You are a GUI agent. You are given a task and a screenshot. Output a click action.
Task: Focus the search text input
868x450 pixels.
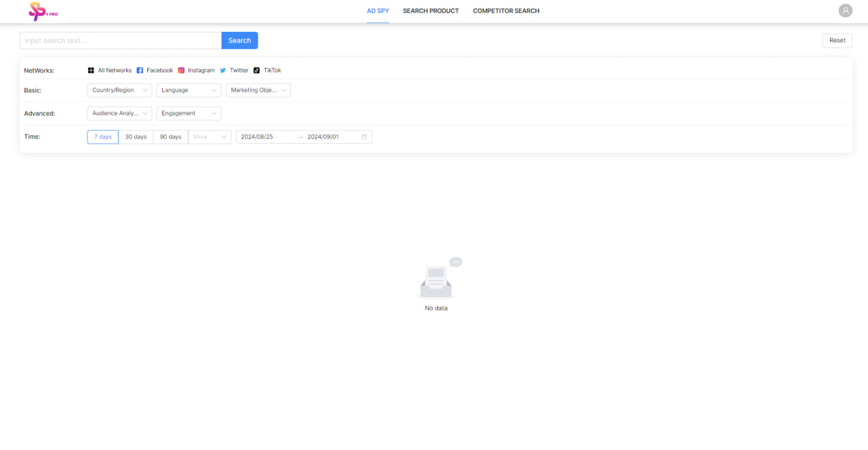[x=121, y=41]
